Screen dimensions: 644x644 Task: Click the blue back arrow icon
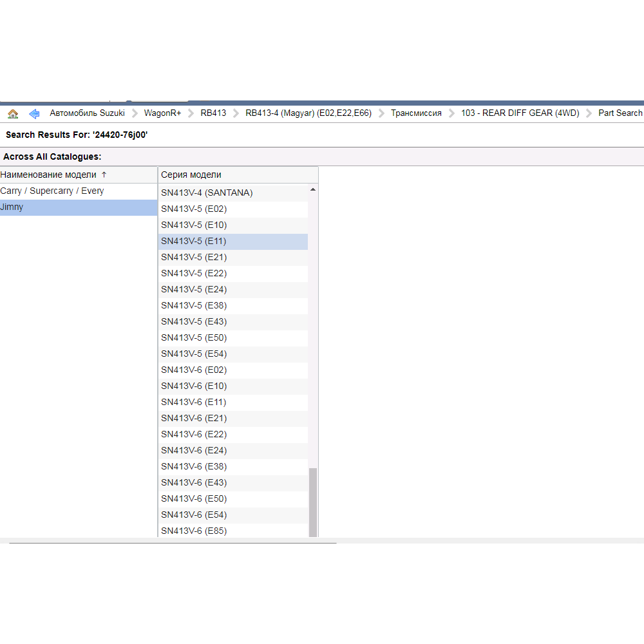pyautogui.click(x=34, y=113)
